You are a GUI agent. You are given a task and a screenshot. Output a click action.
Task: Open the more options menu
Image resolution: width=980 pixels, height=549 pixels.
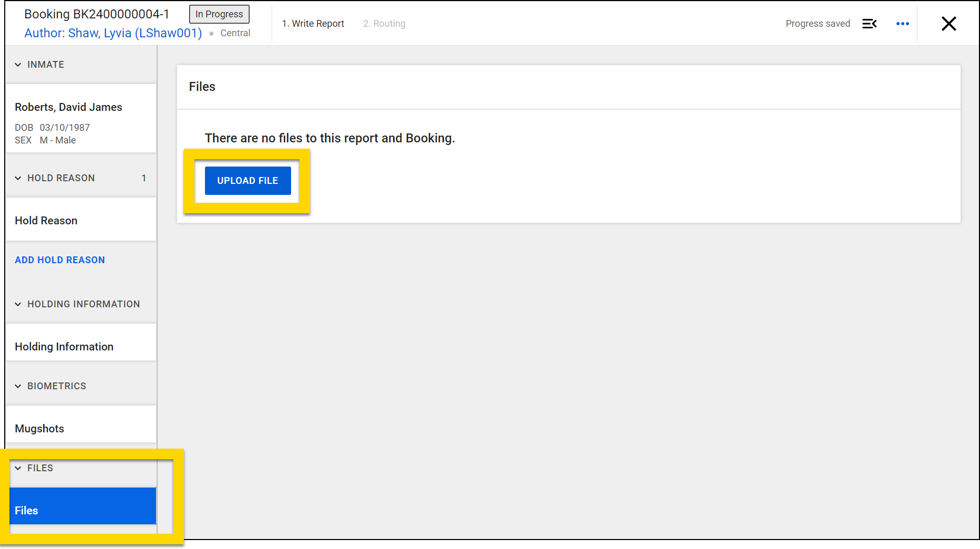point(902,23)
